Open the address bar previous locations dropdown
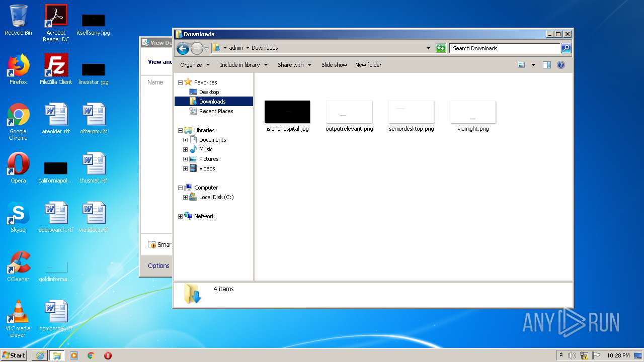 [x=428, y=48]
